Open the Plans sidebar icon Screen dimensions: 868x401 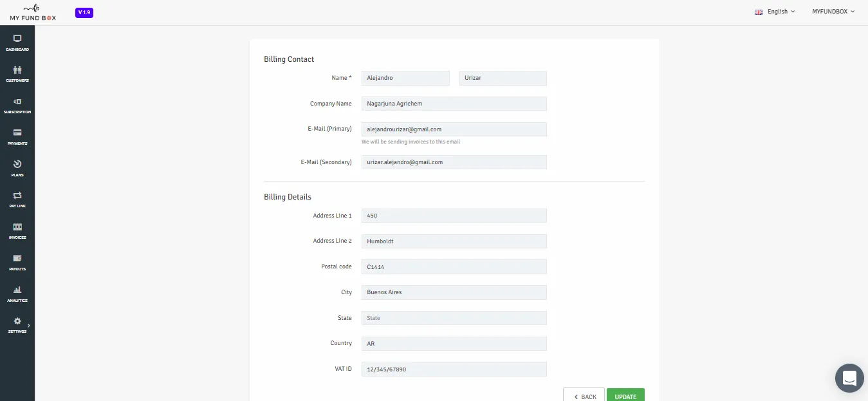coord(17,164)
